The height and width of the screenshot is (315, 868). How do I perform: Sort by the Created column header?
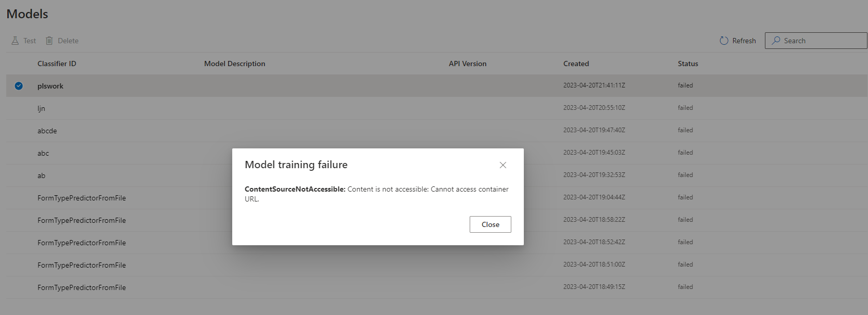[x=576, y=63]
